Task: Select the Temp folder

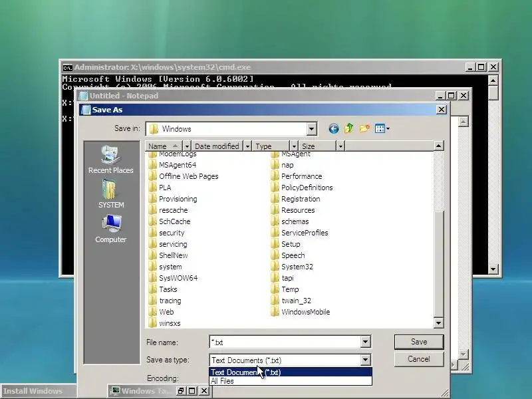Action: (x=285, y=289)
